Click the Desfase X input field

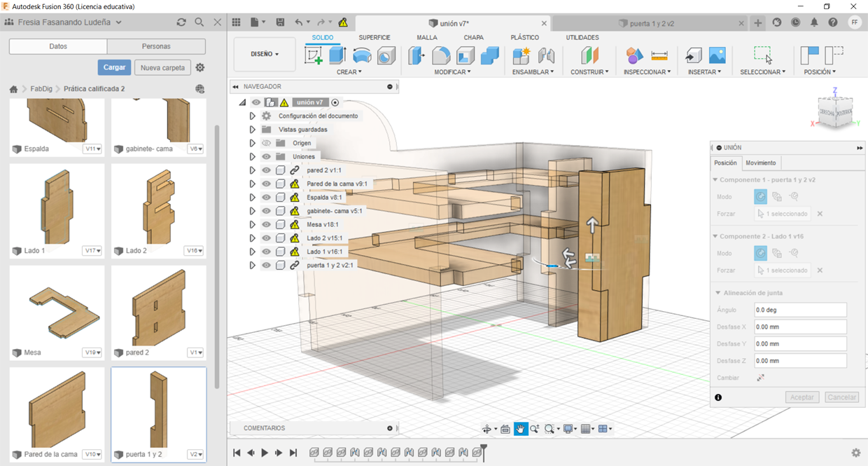click(799, 327)
